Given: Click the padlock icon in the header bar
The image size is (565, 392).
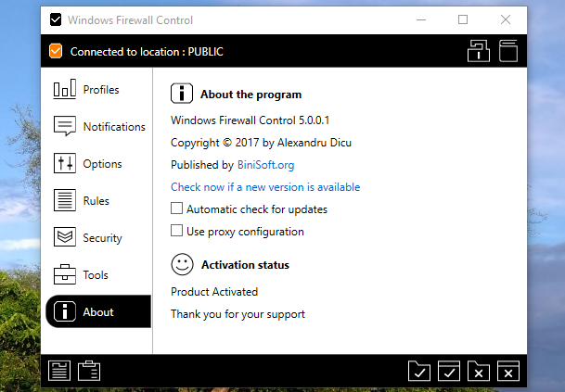Looking at the screenshot, I should 479,51.
